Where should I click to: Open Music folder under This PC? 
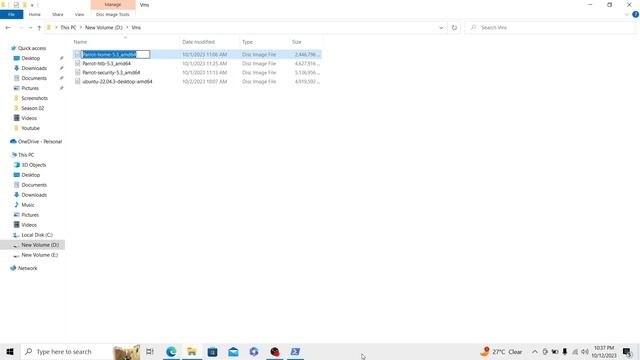click(x=28, y=205)
